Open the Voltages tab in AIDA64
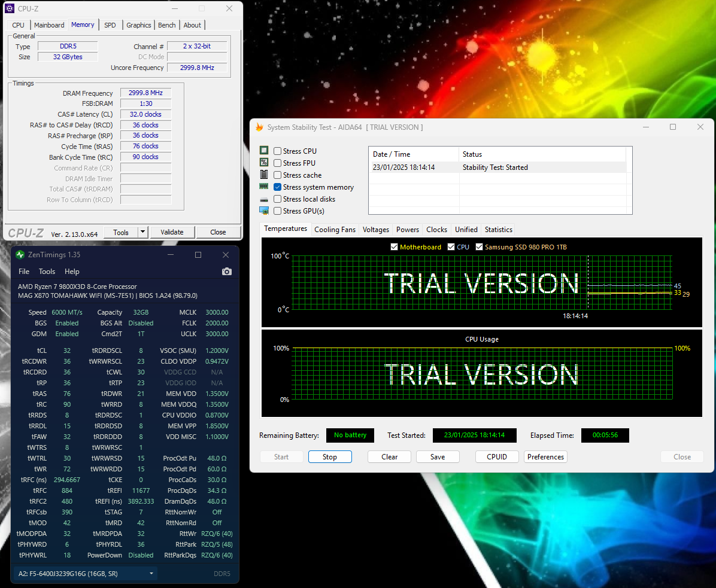 point(375,230)
